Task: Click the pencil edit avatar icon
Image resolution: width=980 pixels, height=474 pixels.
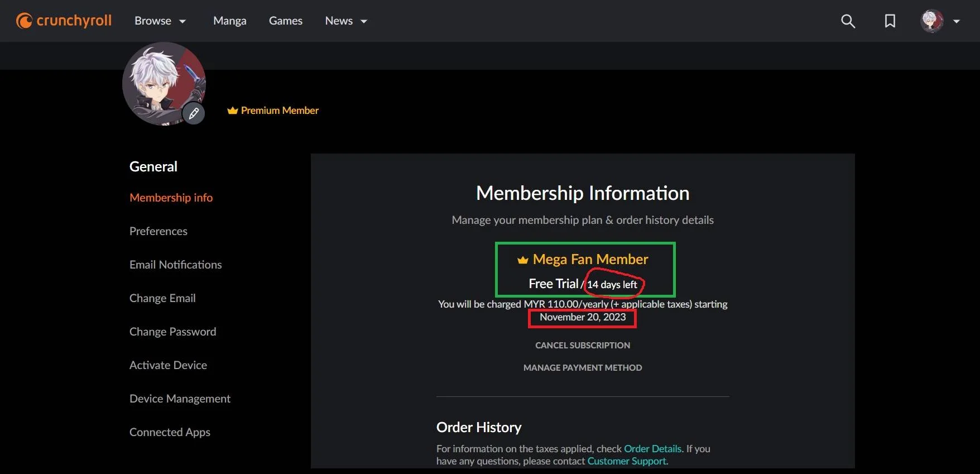Action: click(x=194, y=114)
